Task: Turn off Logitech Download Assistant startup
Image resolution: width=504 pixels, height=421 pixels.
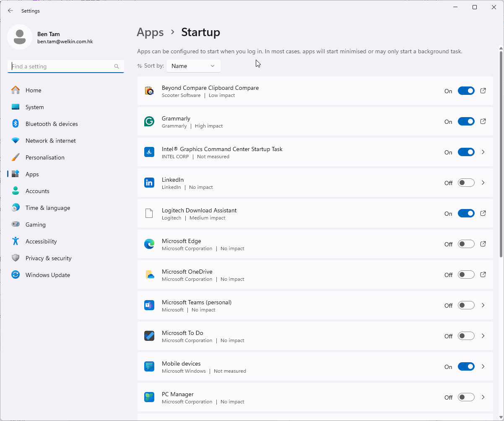Action: click(x=466, y=213)
